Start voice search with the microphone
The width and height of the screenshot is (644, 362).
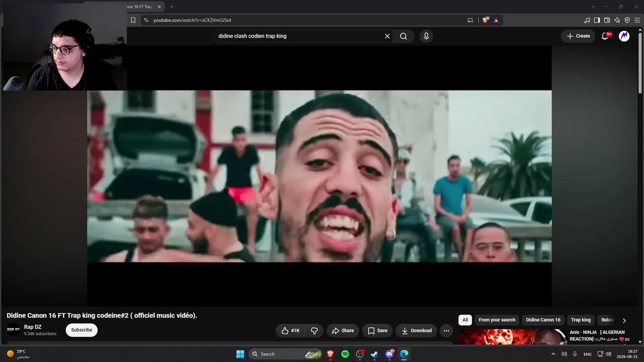click(x=426, y=36)
